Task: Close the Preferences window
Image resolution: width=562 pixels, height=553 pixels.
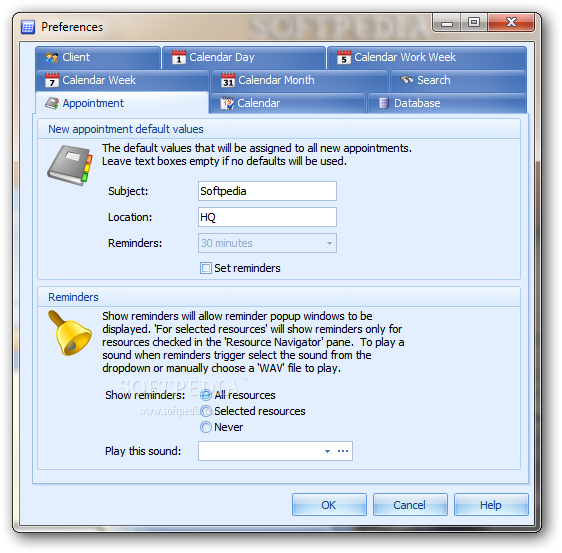Action: (511, 23)
